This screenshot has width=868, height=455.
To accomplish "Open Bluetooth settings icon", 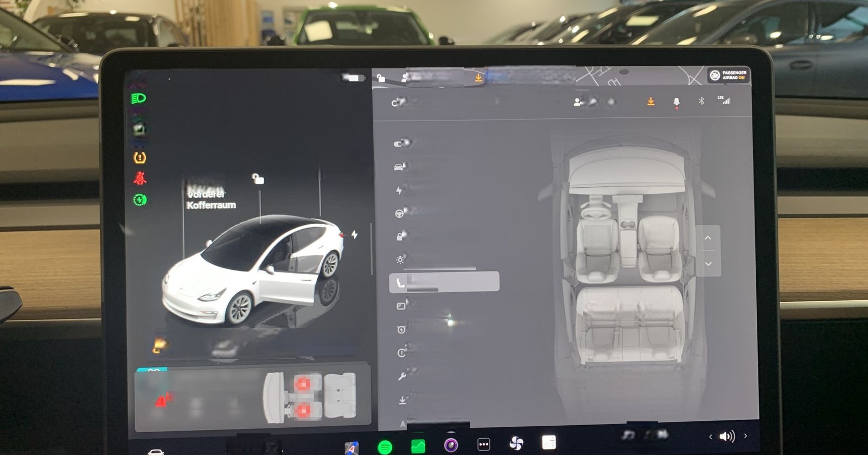I will click(x=701, y=101).
